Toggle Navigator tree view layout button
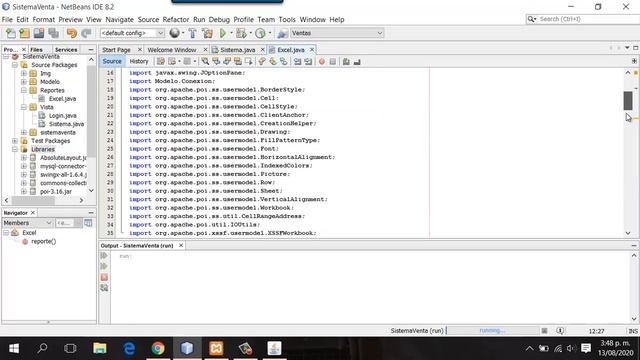 coord(88,223)
